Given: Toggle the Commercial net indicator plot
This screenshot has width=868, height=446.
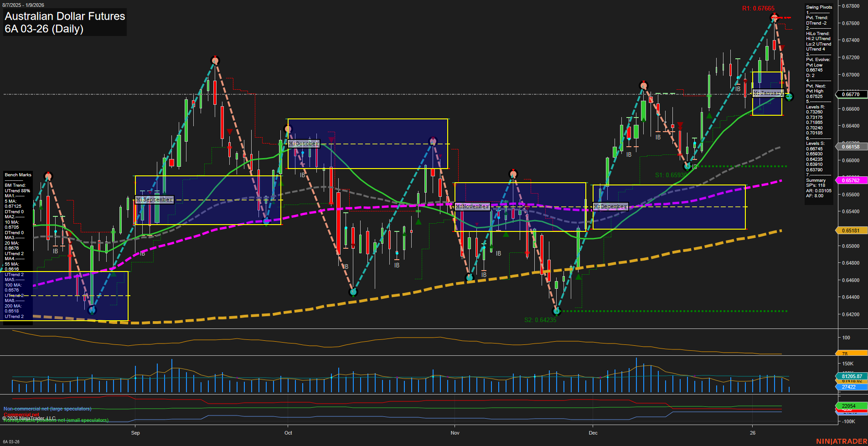Looking at the screenshot, I should (x=21, y=414).
